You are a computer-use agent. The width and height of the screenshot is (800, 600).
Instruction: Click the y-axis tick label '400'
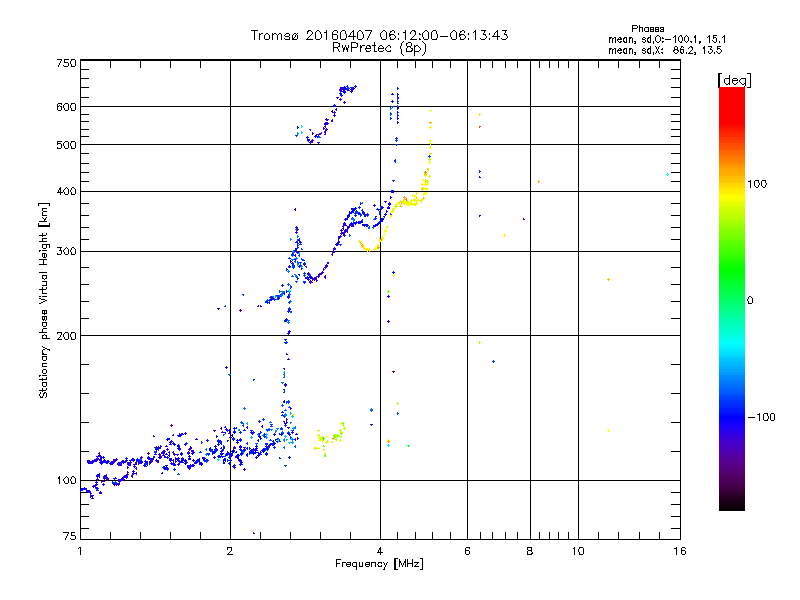click(x=66, y=192)
